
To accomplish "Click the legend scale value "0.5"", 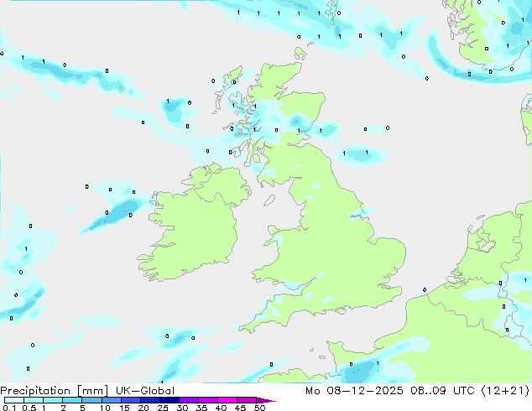I will [x=29, y=408].
